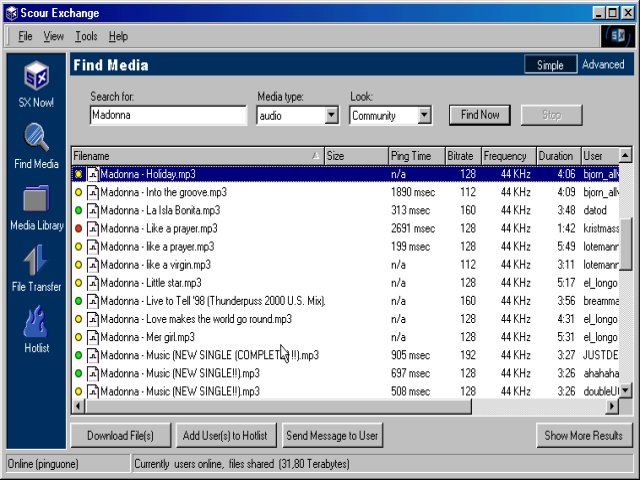The image size is (640, 480).
Task: Click the file icon of like a virgin.mp3
Action: click(x=93, y=265)
